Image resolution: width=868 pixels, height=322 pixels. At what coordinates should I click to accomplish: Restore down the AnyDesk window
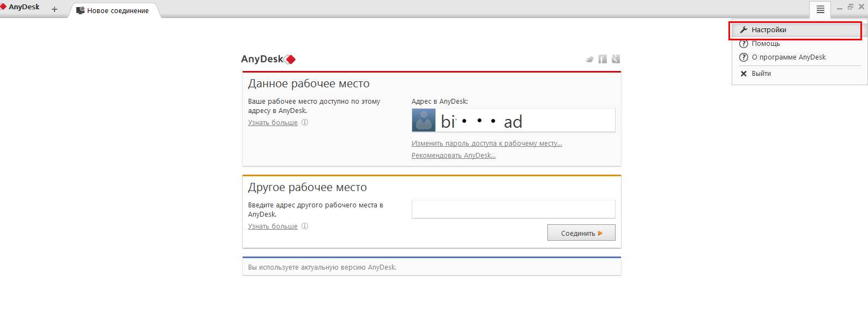(x=851, y=7)
